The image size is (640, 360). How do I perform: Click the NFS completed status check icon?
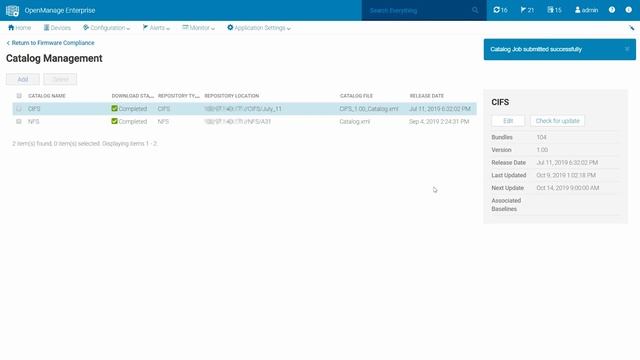pyautogui.click(x=114, y=121)
